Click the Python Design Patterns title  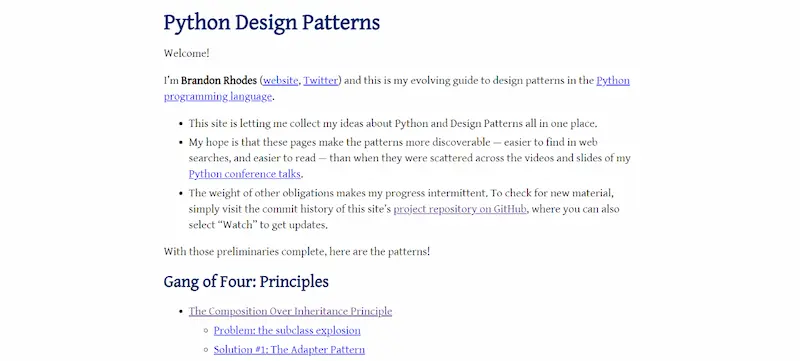(x=271, y=23)
